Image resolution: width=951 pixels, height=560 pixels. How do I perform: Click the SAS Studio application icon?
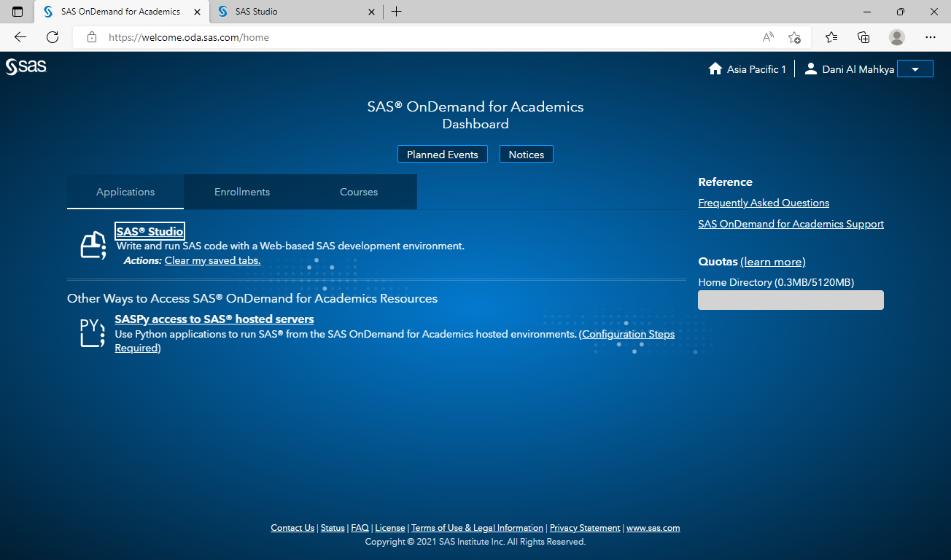(93, 244)
